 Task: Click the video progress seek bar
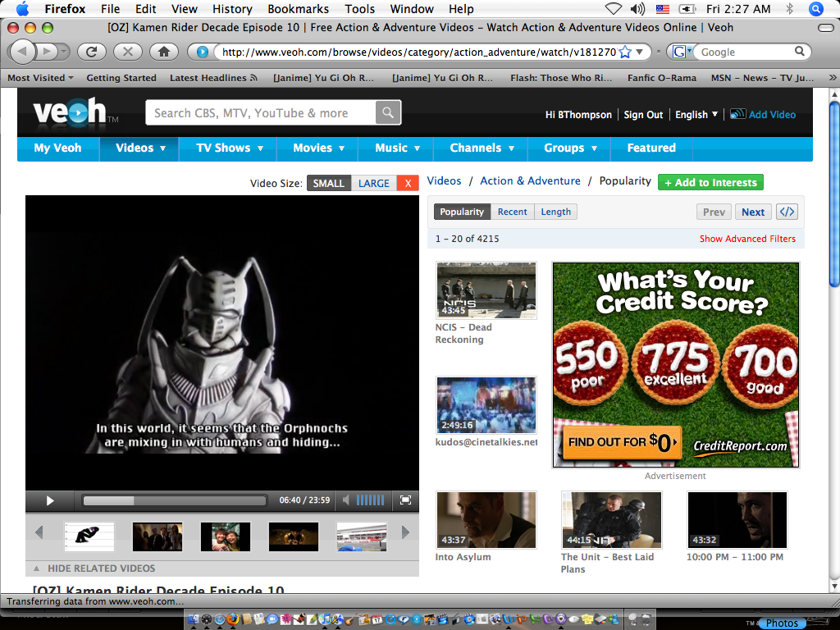coord(175,500)
